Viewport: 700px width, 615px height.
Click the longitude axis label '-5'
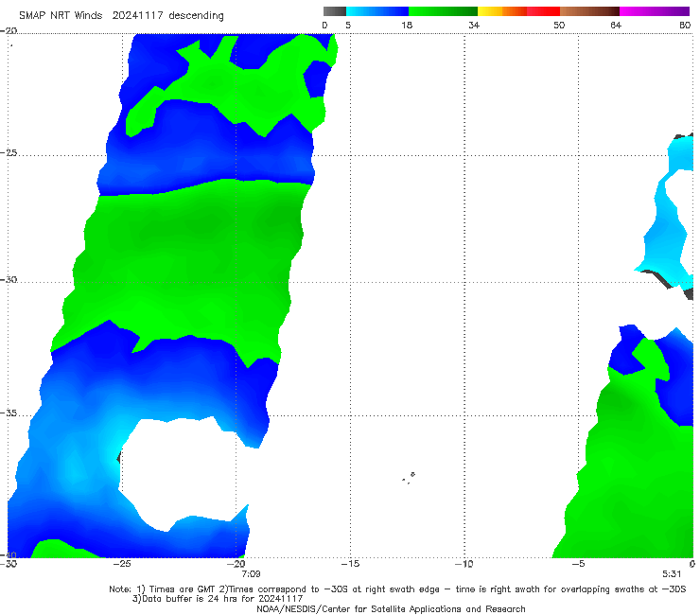click(578, 564)
